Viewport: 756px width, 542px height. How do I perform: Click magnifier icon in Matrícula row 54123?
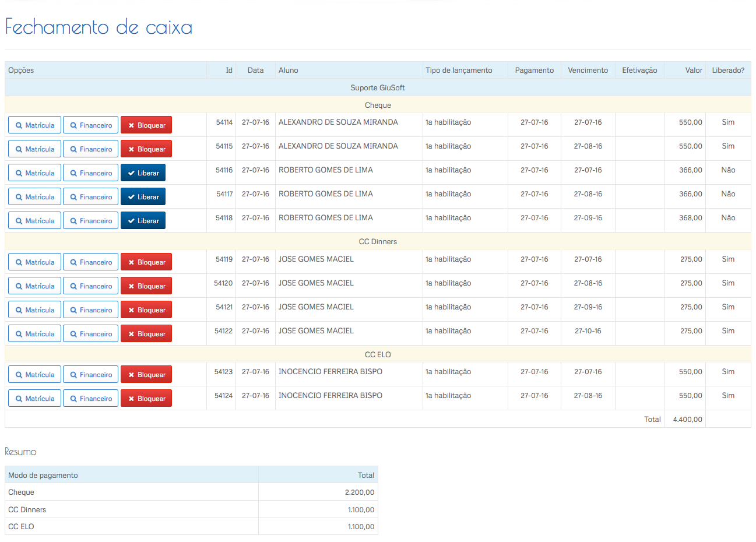pos(19,375)
